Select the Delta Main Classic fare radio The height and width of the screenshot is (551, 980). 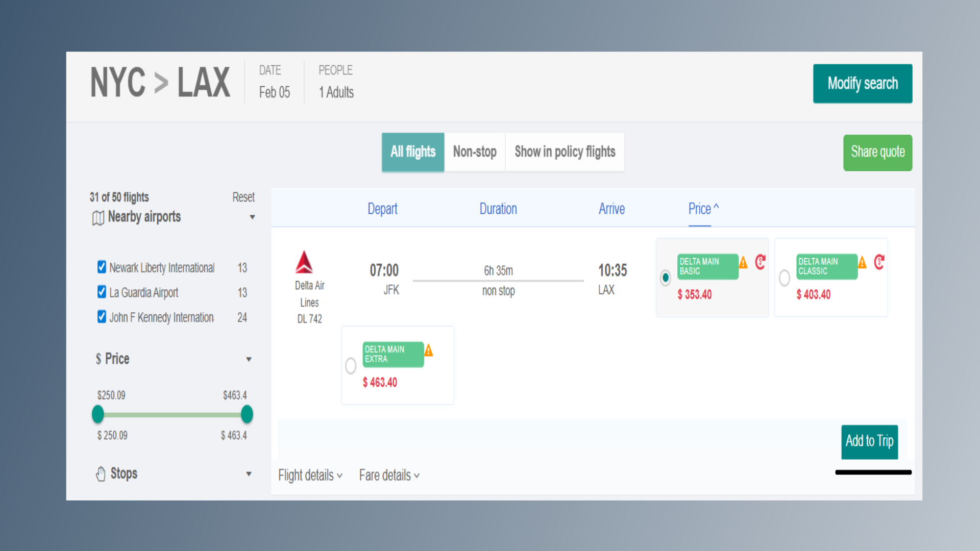784,278
